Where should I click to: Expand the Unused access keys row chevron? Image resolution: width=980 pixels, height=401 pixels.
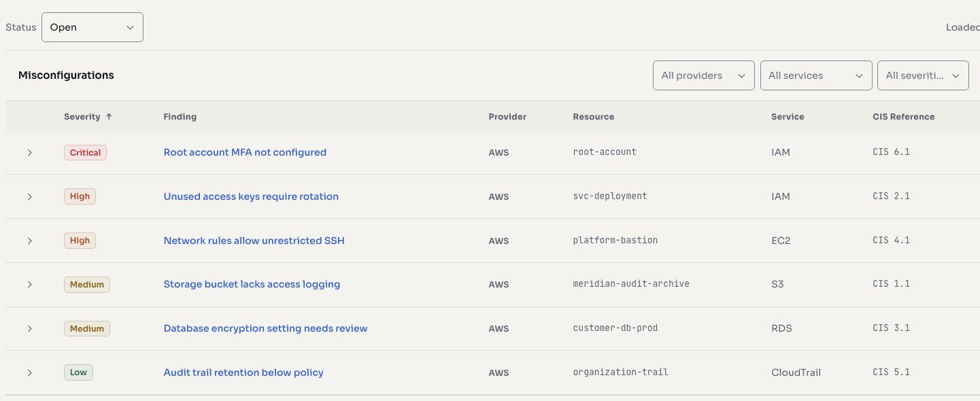29,196
